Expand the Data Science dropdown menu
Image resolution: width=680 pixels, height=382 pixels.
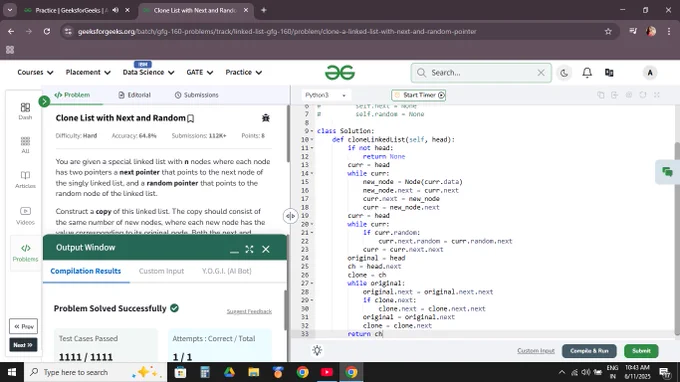(x=148, y=72)
